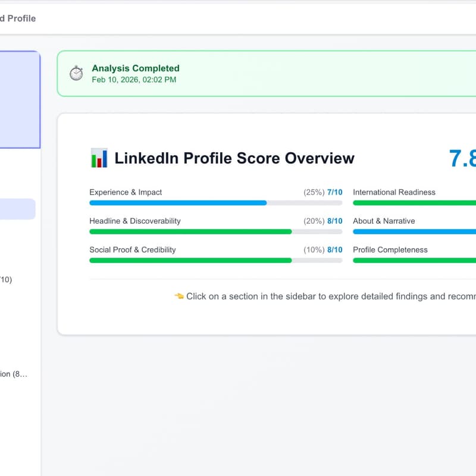Click the Profile Completeness progress bar
The height and width of the screenshot is (476, 476).
(416, 260)
